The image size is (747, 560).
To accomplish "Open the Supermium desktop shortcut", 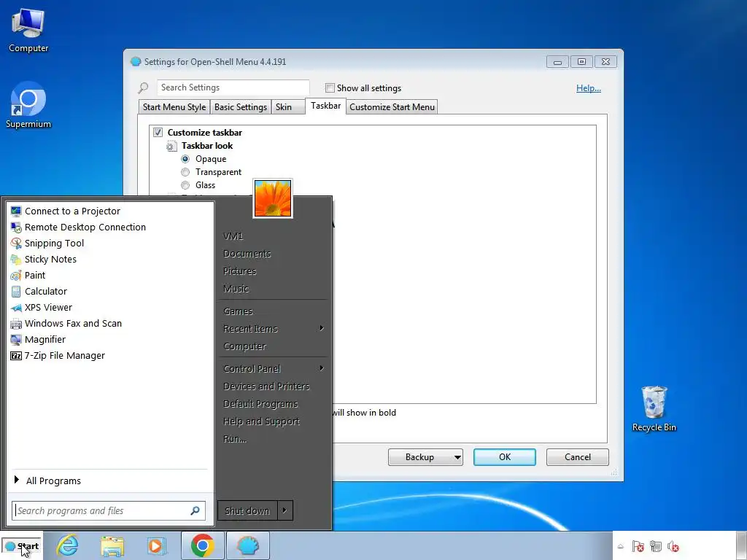I will [28, 105].
